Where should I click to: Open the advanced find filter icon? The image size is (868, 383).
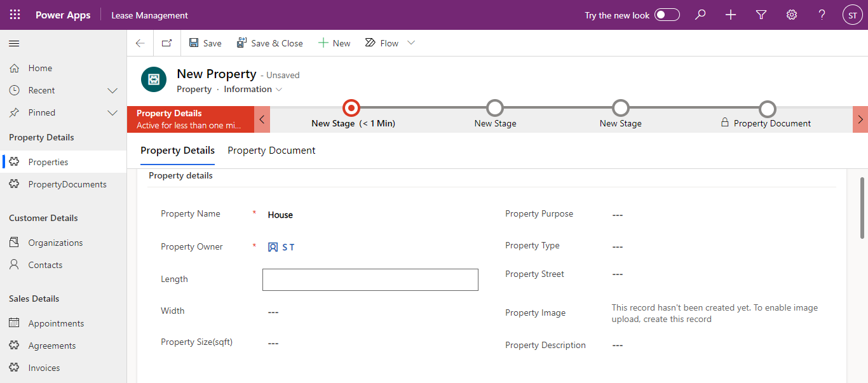pyautogui.click(x=761, y=15)
